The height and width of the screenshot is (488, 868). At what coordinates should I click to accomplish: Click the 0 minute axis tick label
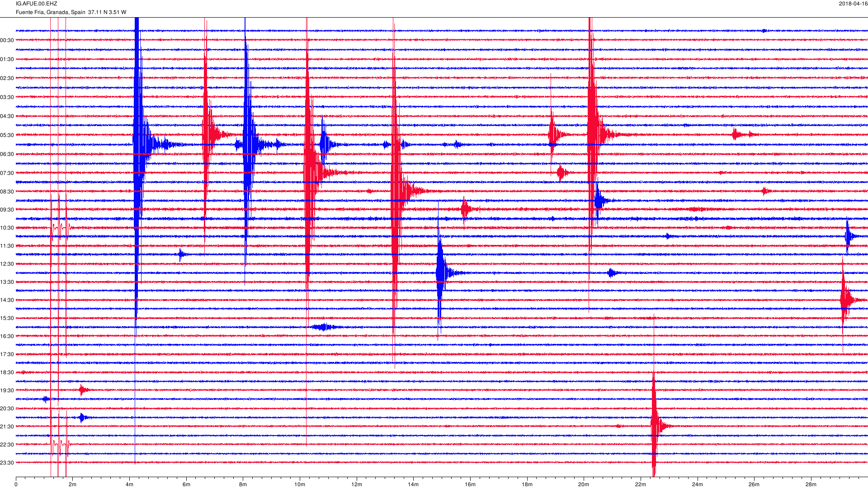pyautogui.click(x=16, y=484)
